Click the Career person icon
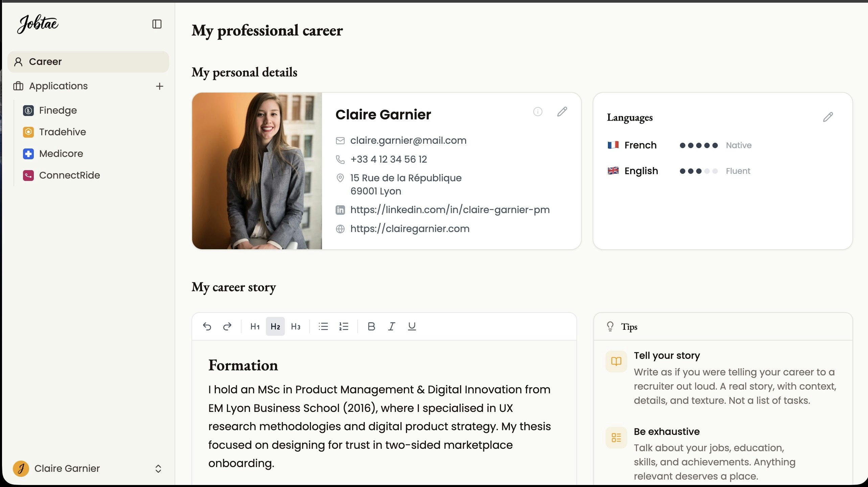868x487 pixels. click(x=18, y=62)
